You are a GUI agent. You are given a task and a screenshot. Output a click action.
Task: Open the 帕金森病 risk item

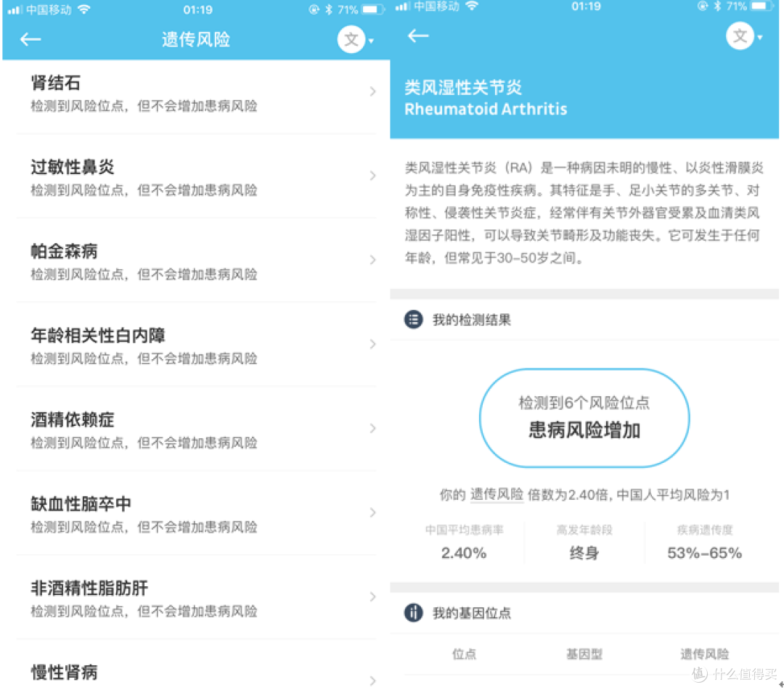click(196, 260)
